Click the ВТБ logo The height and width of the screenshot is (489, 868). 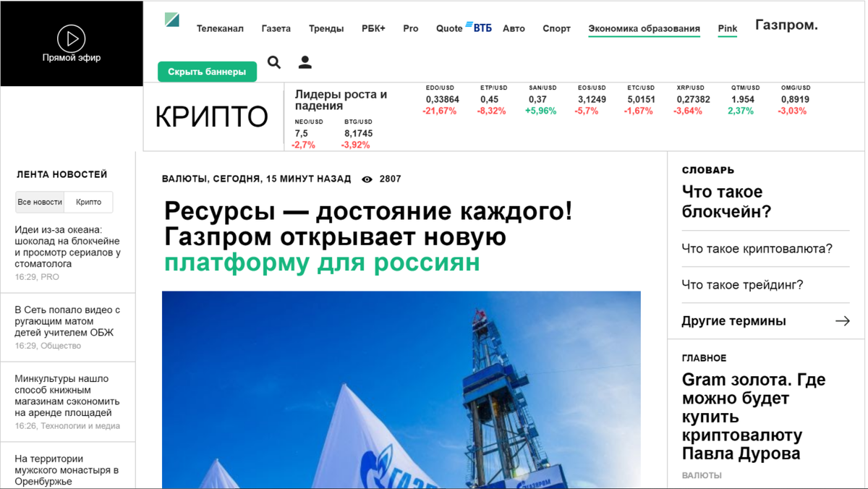click(479, 27)
